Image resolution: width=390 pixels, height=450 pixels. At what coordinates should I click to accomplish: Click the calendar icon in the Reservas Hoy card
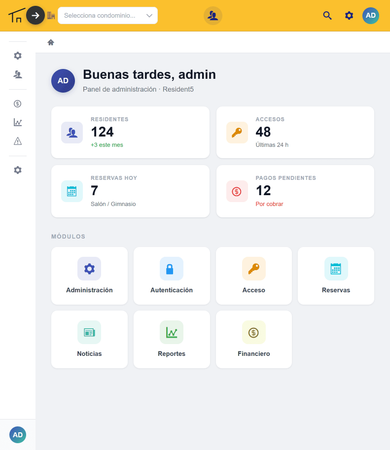pyautogui.click(x=72, y=191)
